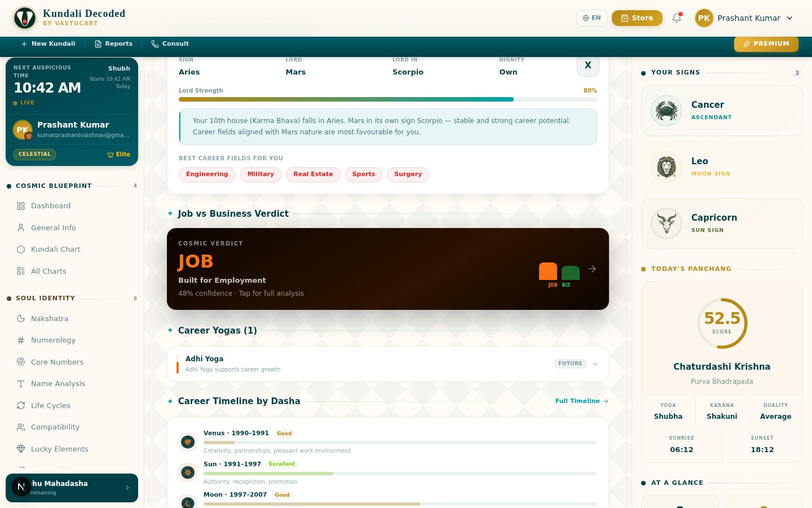Viewport: 812px width, 508px height.
Task: Click the Capricorn sun sign icon
Action: tap(667, 224)
